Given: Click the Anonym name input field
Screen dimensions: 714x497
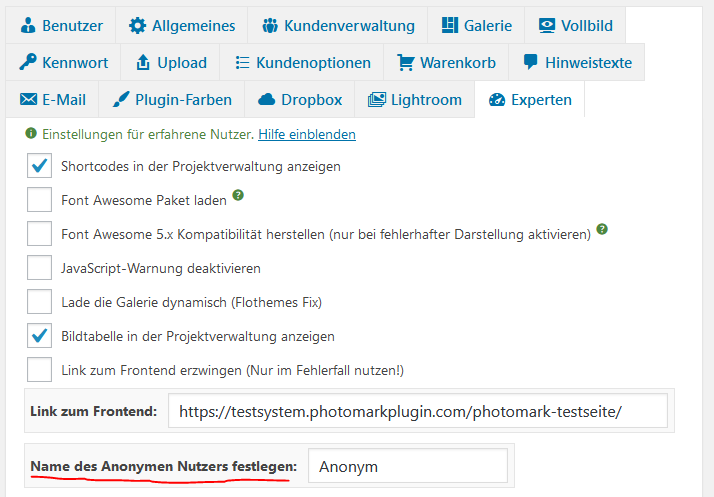Looking at the screenshot, I should 407,466.
